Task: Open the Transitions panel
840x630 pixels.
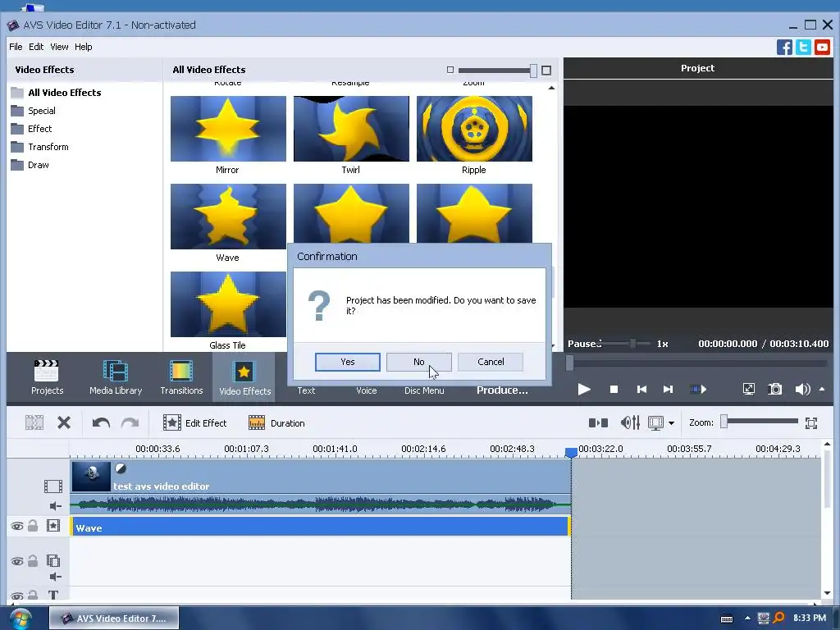Action: 181,377
